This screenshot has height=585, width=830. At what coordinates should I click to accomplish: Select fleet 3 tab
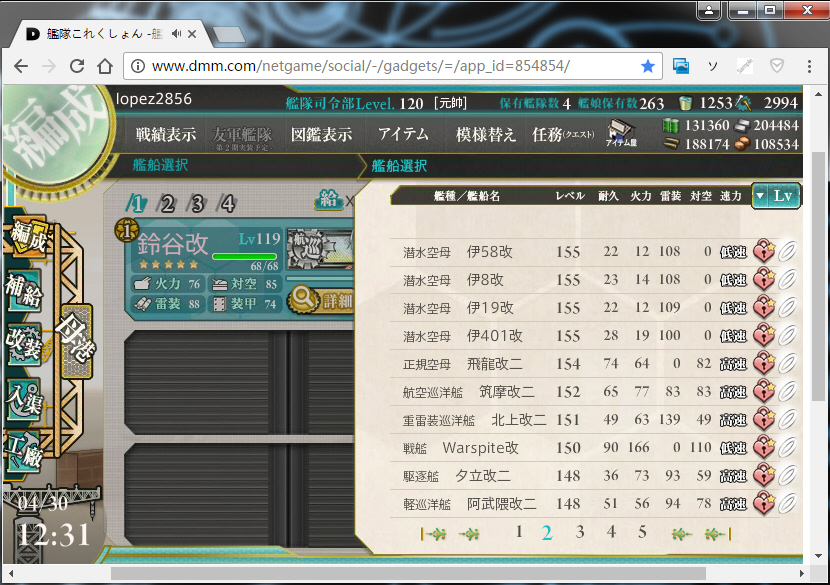point(197,203)
